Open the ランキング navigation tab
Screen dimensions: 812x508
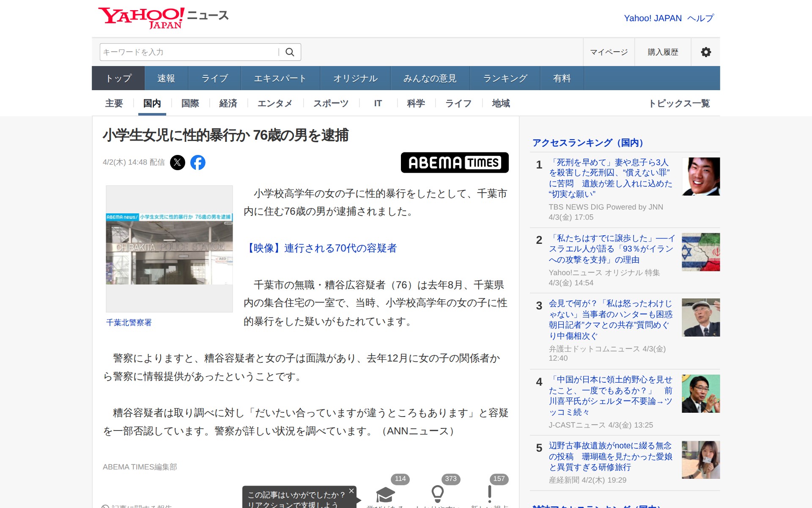(x=505, y=78)
